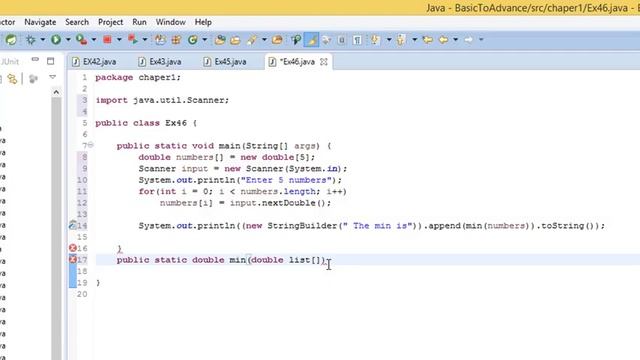Open the stop icon dropdown arrow
The width and height of the screenshot is (640, 360).
pos(119,40)
